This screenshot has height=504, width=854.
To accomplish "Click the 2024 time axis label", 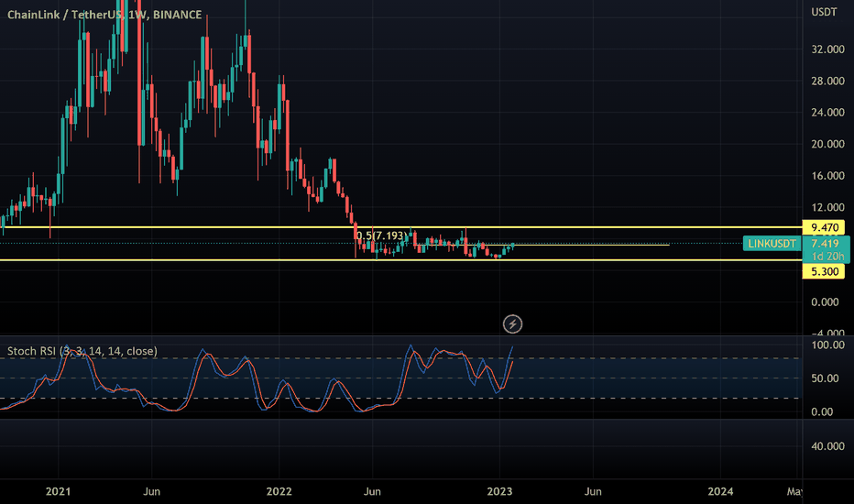I will point(720,491).
